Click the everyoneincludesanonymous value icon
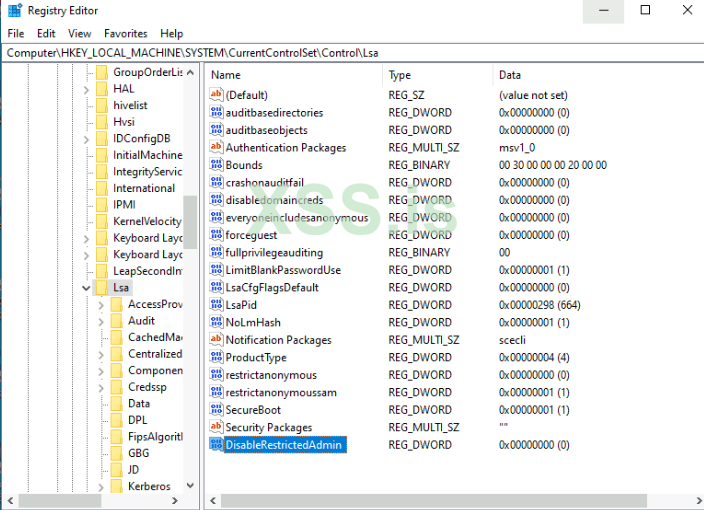704x510 pixels. pos(216,217)
